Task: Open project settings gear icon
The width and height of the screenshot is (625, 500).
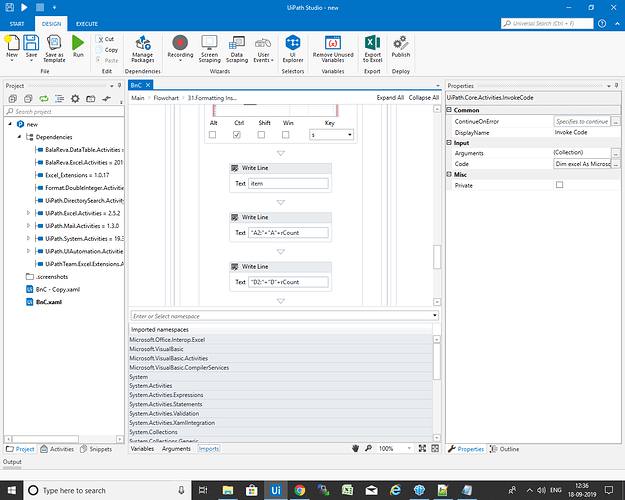Action: coord(75,98)
